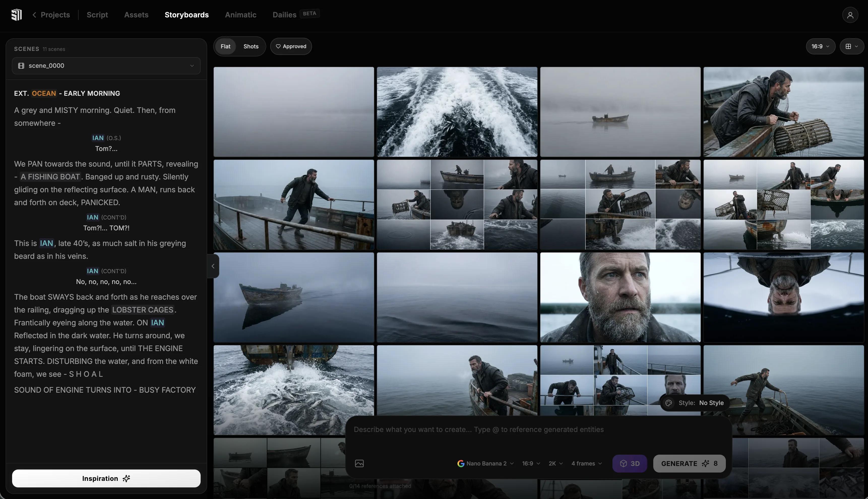868x499 pixels.
Task: Click the sparkle credits icon on Generate
Action: tap(705, 464)
